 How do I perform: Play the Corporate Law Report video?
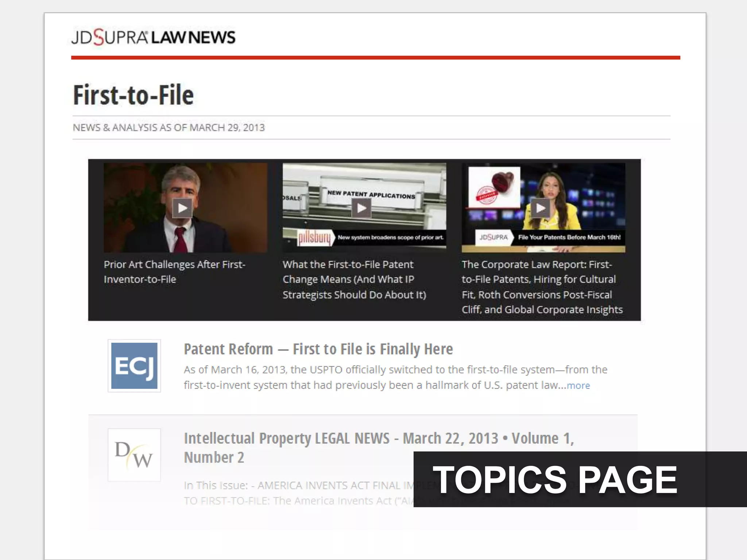pyautogui.click(x=540, y=208)
